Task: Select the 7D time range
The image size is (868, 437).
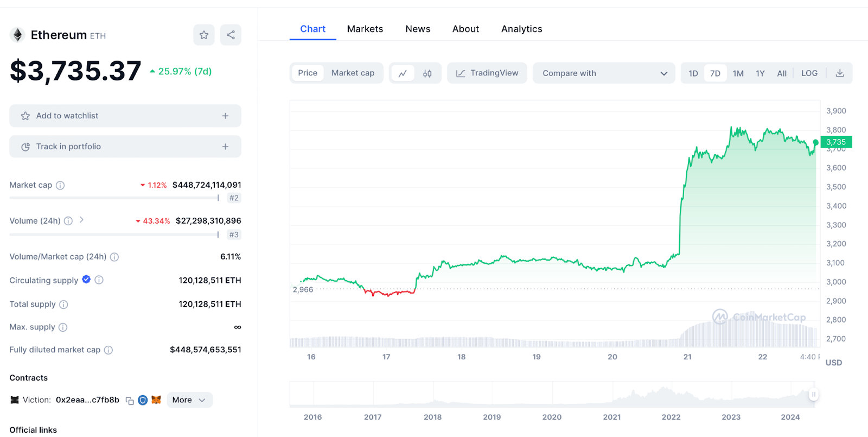Action: click(716, 73)
